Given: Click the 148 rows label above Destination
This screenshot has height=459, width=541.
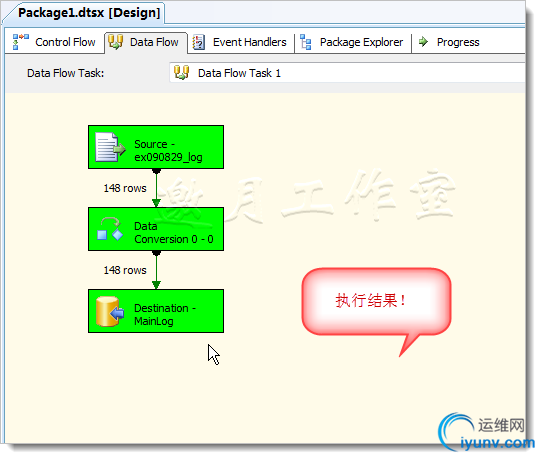Looking at the screenshot, I should point(125,270).
